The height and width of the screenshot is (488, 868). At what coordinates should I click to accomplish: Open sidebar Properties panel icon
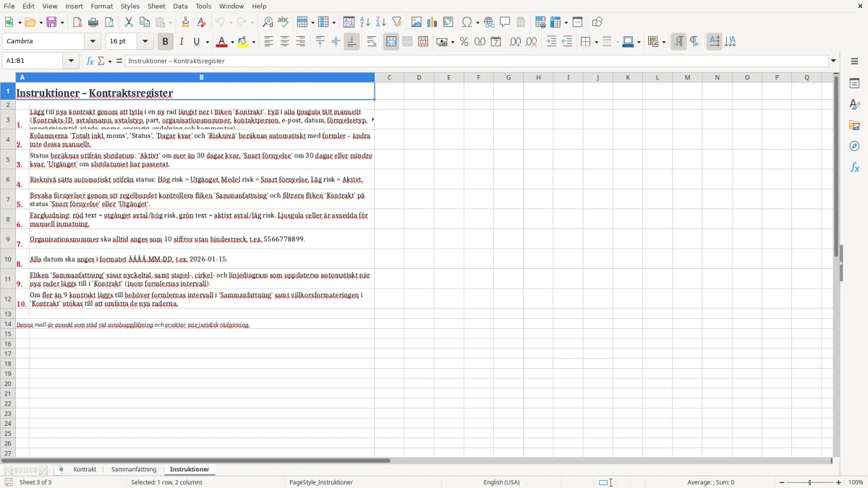click(x=854, y=84)
